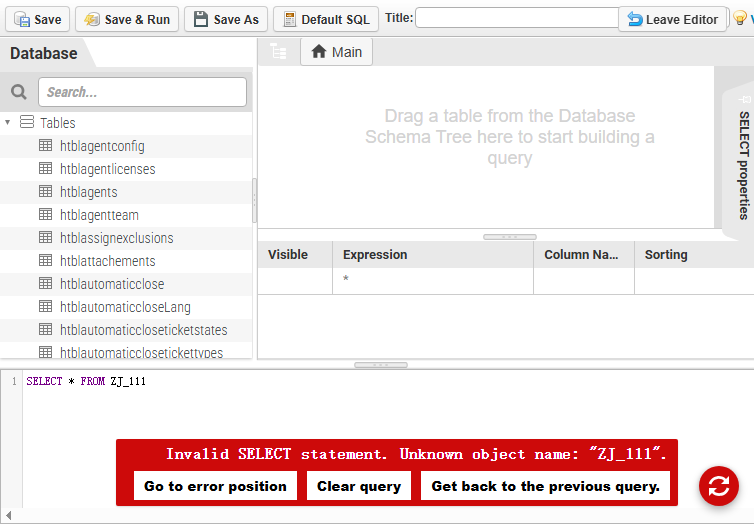Click the Tables folder icon
The image size is (754, 527).
click(27, 122)
